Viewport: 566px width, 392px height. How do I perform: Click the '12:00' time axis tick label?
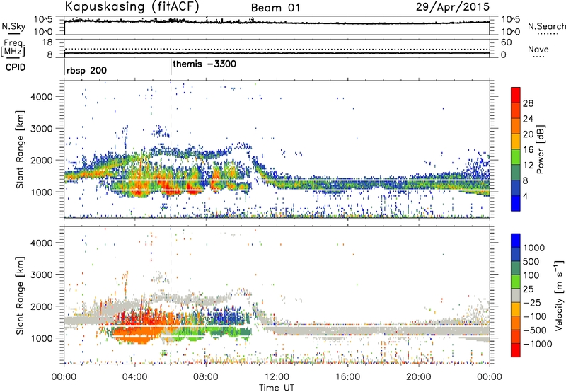click(x=277, y=377)
